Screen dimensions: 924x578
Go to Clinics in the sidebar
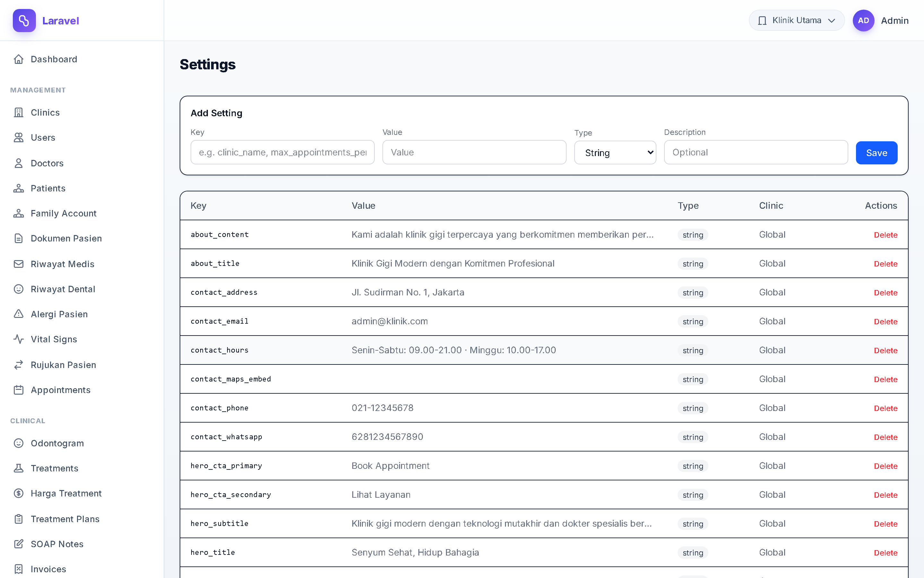click(45, 112)
